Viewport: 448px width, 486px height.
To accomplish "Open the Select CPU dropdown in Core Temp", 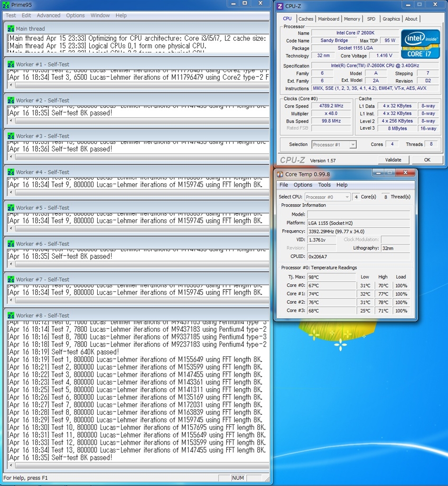I will tap(327, 197).
